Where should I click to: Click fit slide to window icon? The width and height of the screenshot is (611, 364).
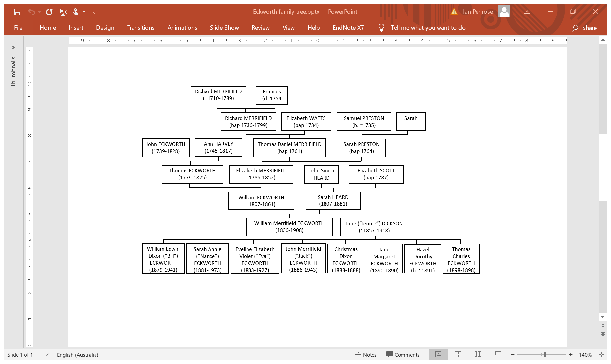pos(601,355)
